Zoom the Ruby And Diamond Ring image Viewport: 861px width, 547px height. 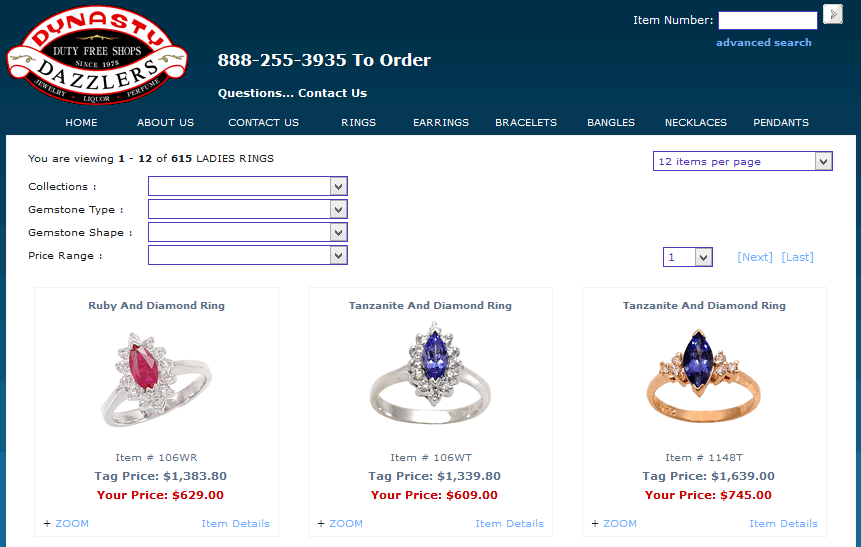tap(66, 523)
